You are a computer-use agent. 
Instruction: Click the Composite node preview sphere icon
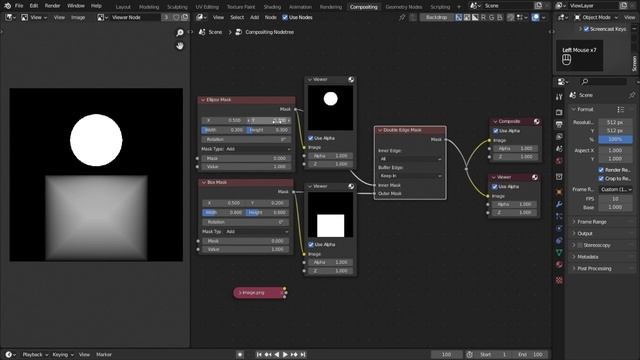pyautogui.click(x=536, y=122)
